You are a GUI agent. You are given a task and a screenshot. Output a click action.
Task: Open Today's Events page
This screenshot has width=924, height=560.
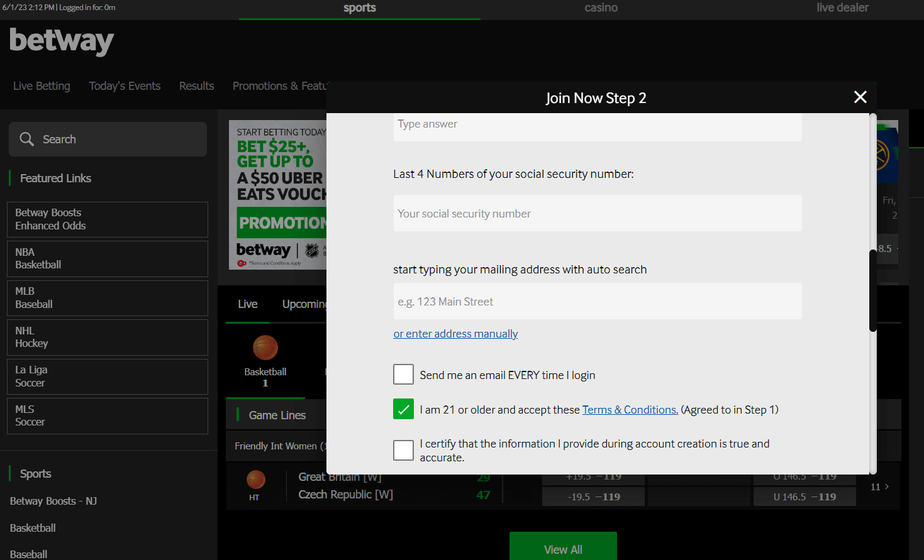tap(125, 86)
